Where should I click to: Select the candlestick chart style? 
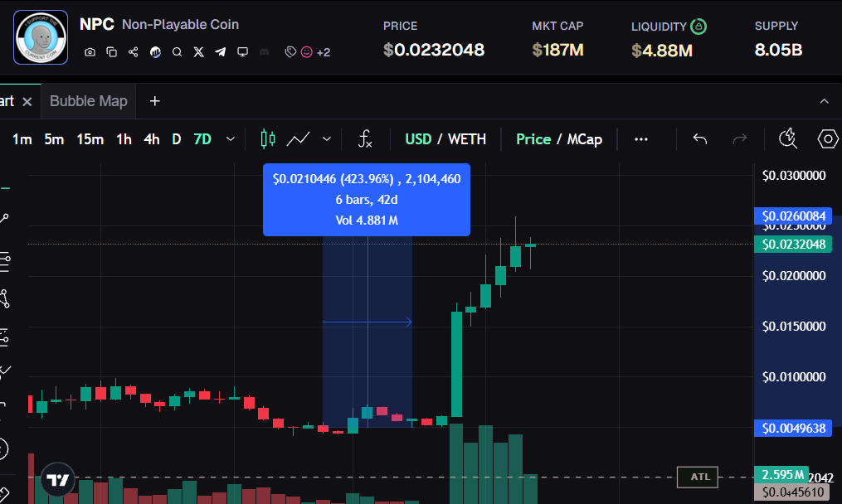pyautogui.click(x=267, y=139)
